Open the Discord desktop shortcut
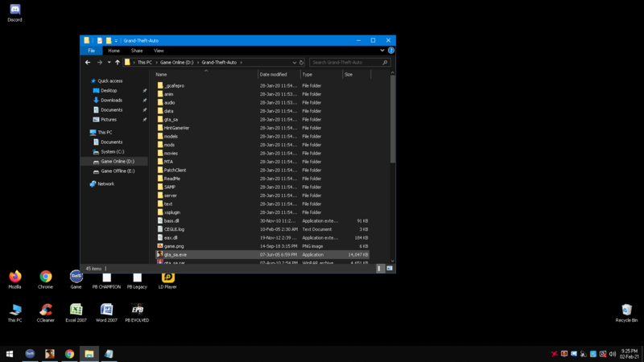This screenshot has width=644, height=362. tap(14, 13)
